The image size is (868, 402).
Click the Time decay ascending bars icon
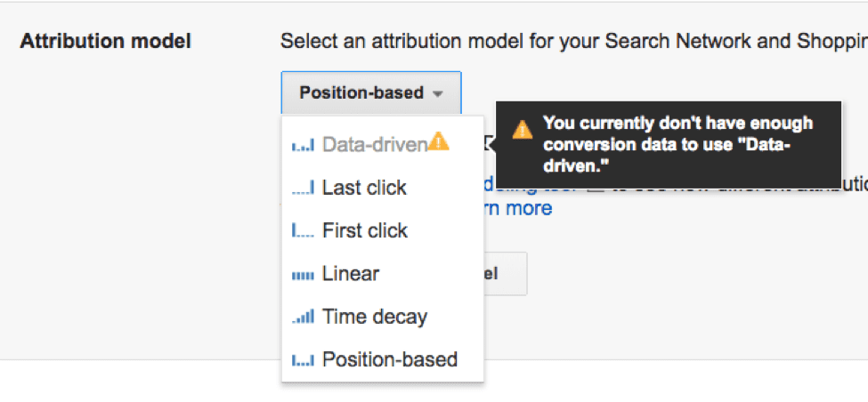pyautogui.click(x=303, y=317)
